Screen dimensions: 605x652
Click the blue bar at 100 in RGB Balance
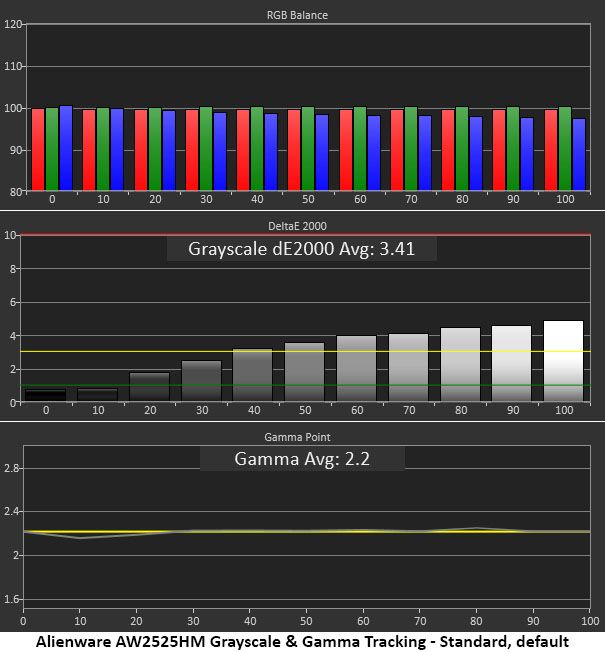(x=579, y=155)
